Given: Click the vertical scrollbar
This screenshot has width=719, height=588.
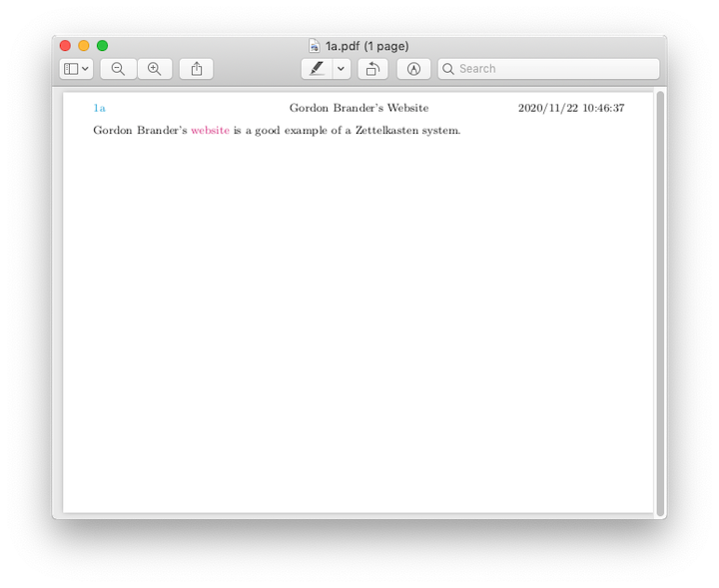Looking at the screenshot, I should pos(660,302).
